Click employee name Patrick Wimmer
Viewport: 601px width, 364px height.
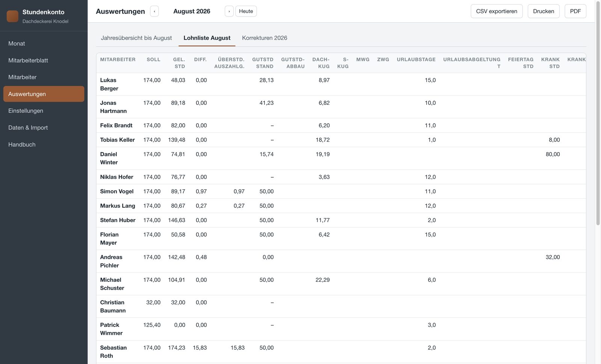pos(111,329)
